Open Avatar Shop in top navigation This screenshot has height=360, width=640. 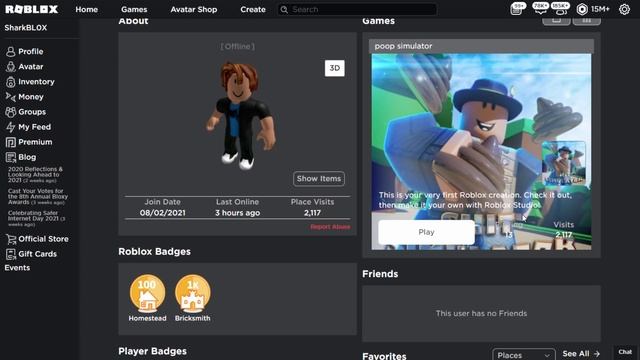[194, 9]
